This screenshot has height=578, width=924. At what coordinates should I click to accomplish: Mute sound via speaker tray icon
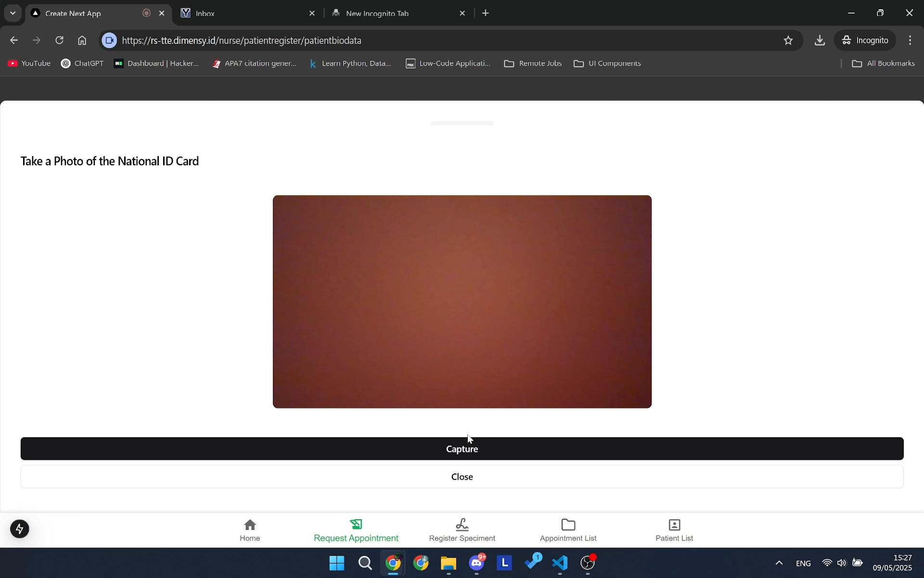pyautogui.click(x=842, y=563)
